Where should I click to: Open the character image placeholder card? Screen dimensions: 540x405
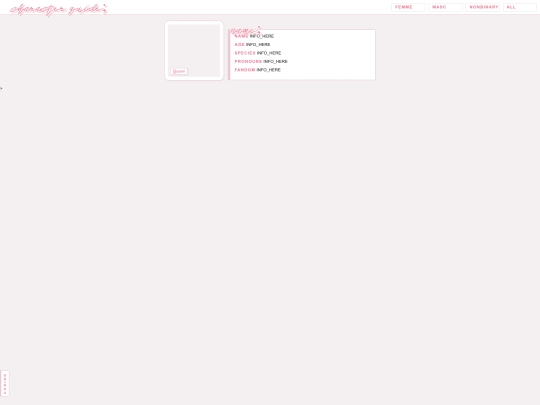194,51
